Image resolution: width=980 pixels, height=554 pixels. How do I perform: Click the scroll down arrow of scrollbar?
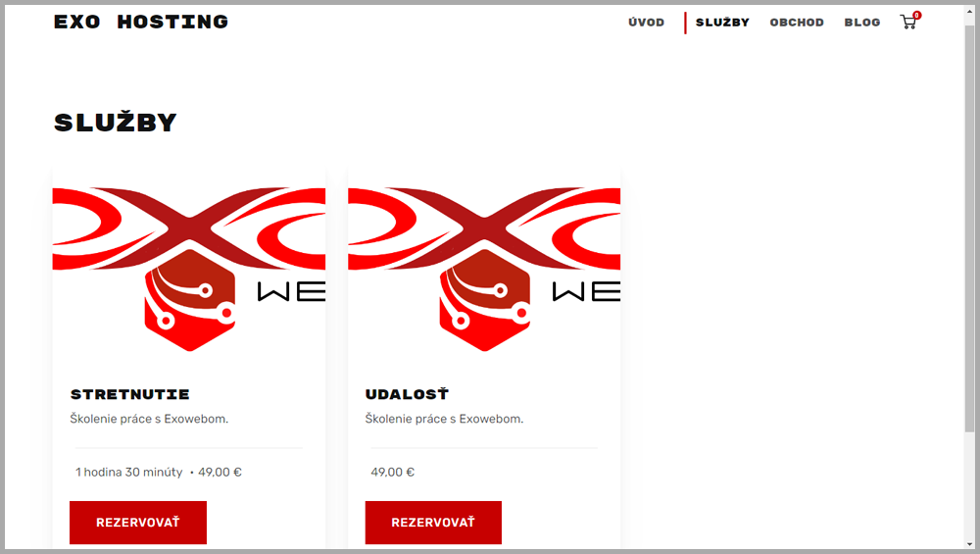[969, 544]
